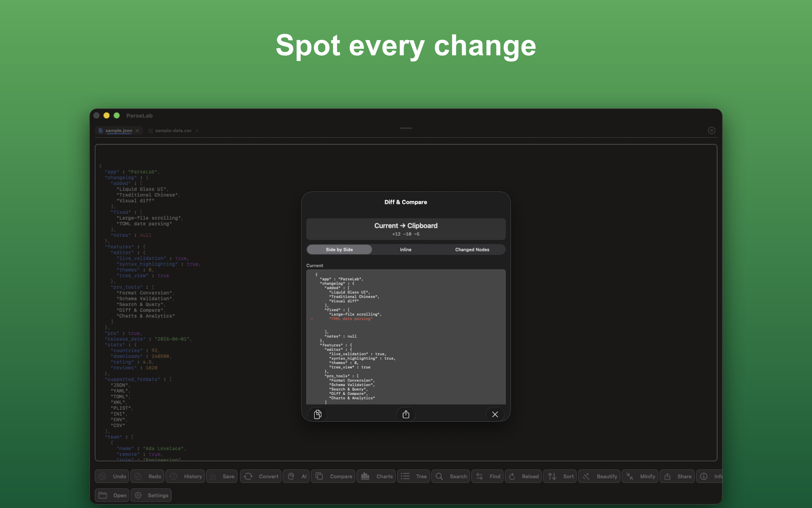
Task: Open the Settings panel
Action: point(151,495)
